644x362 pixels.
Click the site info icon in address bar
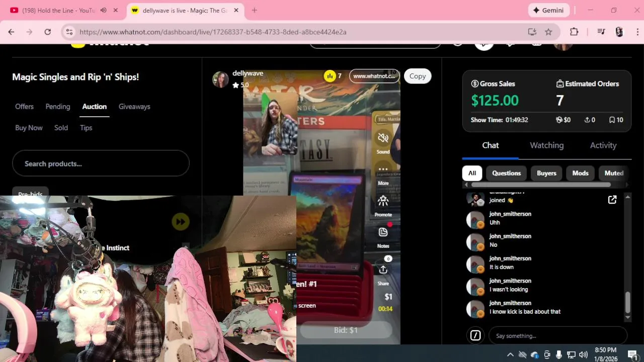tap(69, 32)
